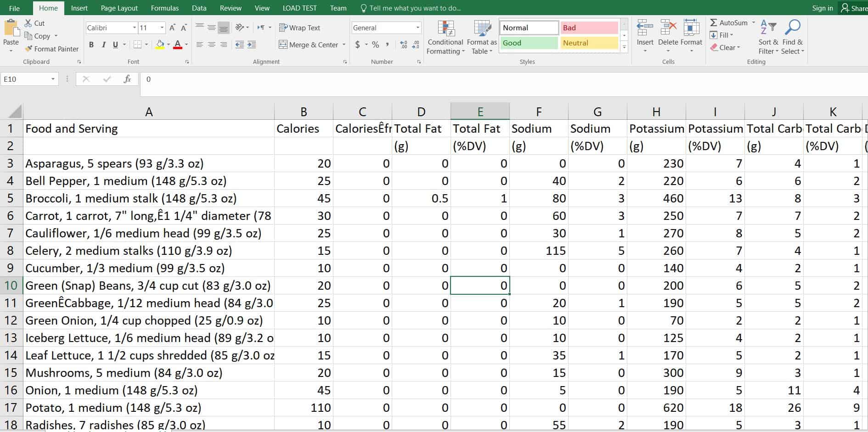The height and width of the screenshot is (432, 868).
Task: Click the Delete cells icon
Action: pyautogui.click(x=668, y=28)
